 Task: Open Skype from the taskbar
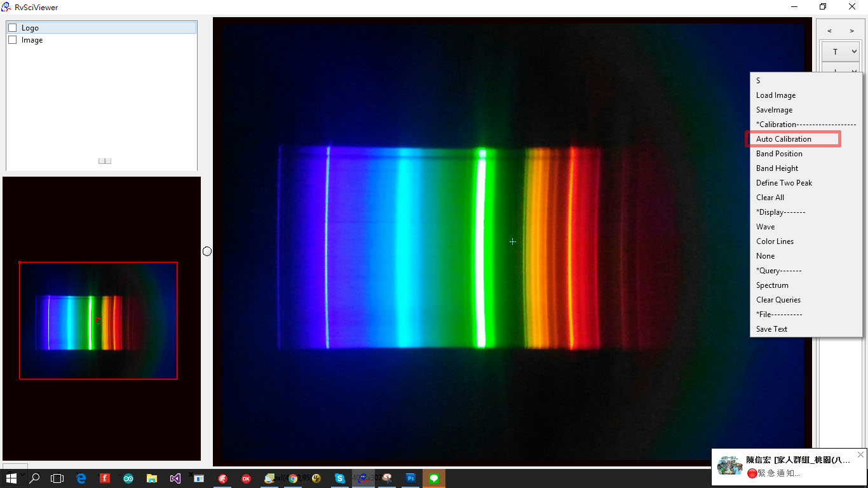(x=339, y=478)
